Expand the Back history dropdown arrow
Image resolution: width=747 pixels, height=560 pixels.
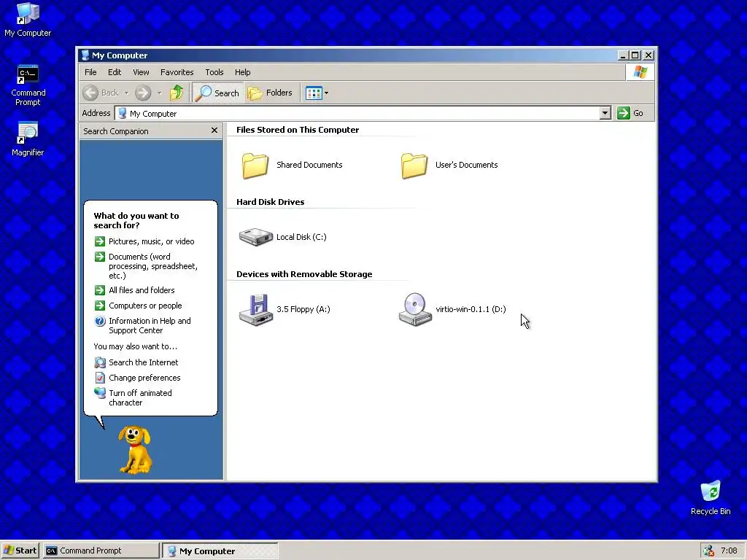click(126, 93)
